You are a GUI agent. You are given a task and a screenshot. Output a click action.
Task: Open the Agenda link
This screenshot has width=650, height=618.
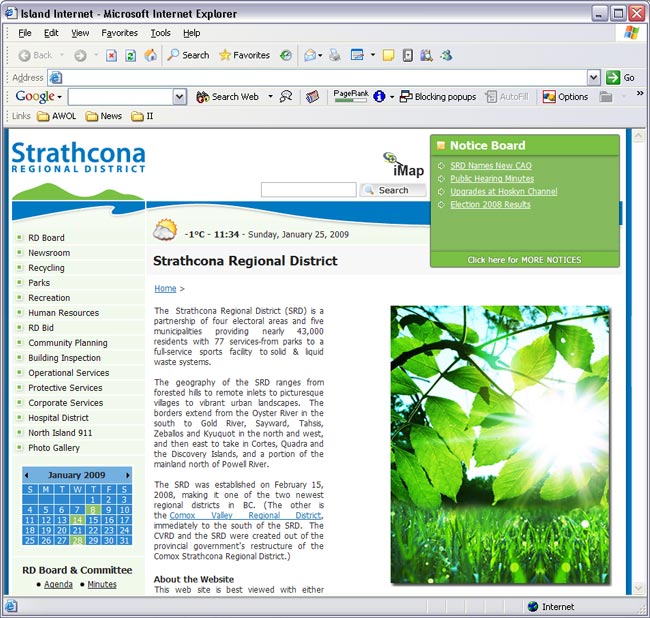coord(58,584)
